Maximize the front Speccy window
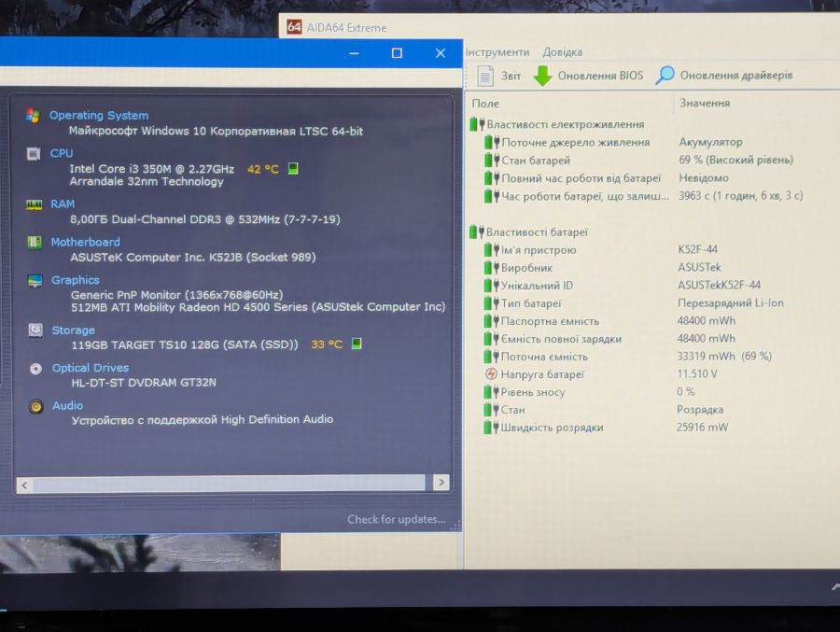Image resolution: width=840 pixels, height=632 pixels. click(397, 53)
